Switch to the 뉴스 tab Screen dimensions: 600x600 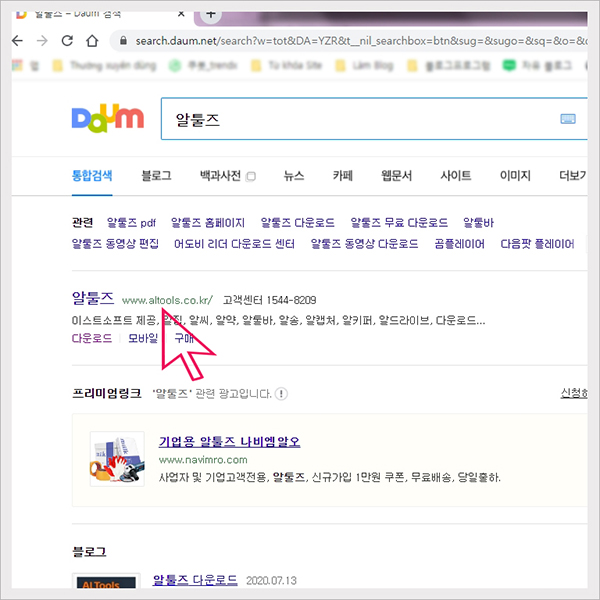coord(294,176)
